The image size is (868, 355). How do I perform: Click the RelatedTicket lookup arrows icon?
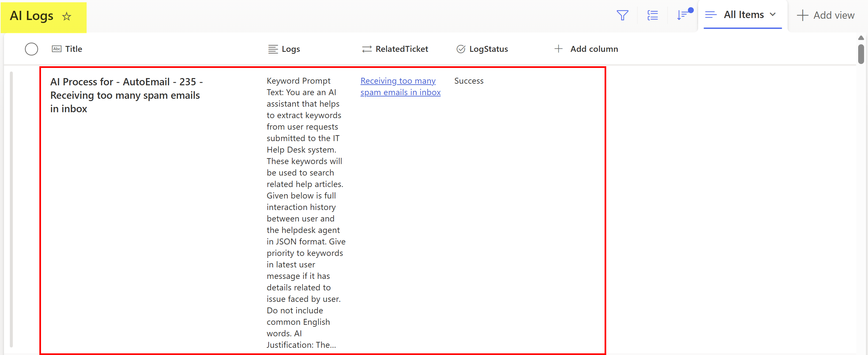367,49
